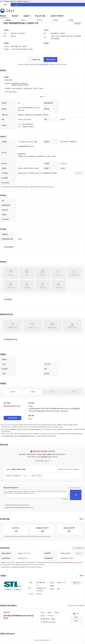Click the top 고용24 입사지원 button
Screen dimensions: 85x644
pyautogui.click(x=50, y=60)
